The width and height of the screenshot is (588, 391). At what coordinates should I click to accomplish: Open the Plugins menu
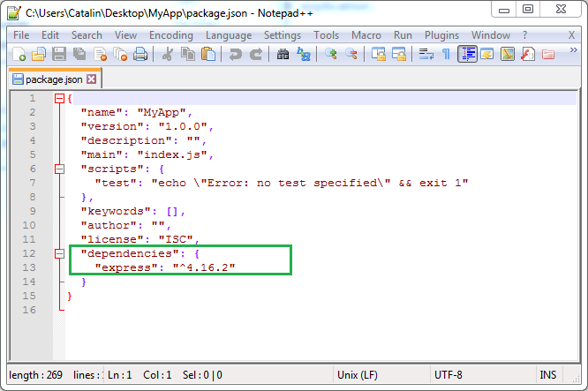441,35
